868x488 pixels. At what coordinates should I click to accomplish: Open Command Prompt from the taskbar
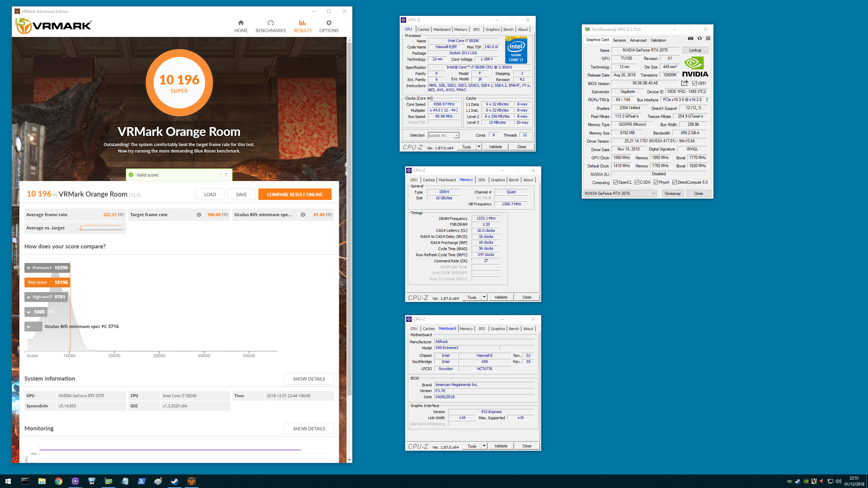tap(25, 481)
